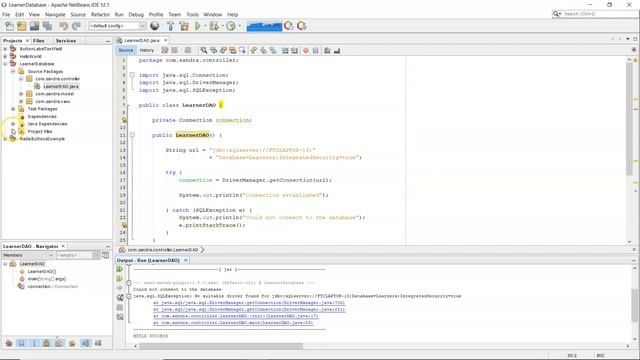This screenshot has height=360, width=640.
Task: Click the Clean and Build Project icon
Action: [x=184, y=26]
